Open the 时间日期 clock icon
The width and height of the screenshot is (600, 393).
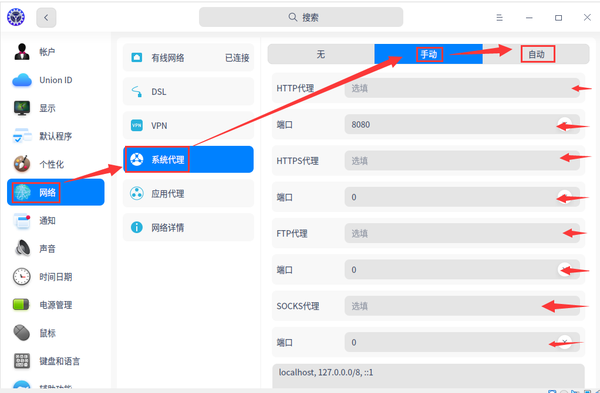point(22,277)
